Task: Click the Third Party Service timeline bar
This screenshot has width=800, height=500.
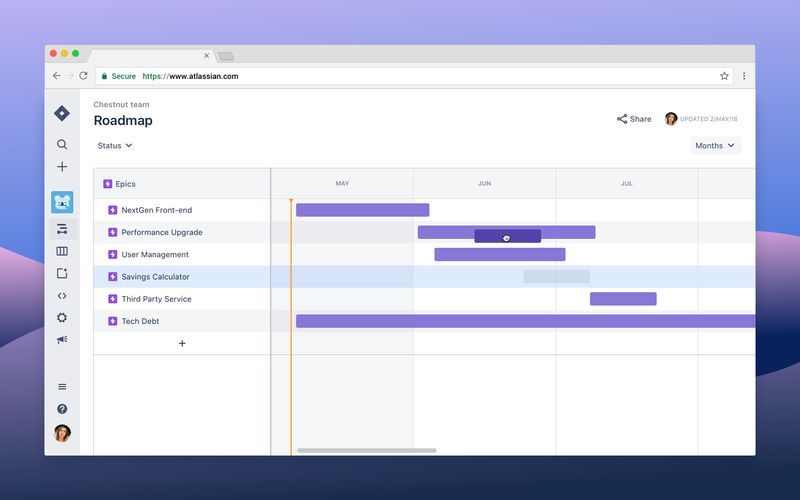Action: pyautogui.click(x=623, y=299)
